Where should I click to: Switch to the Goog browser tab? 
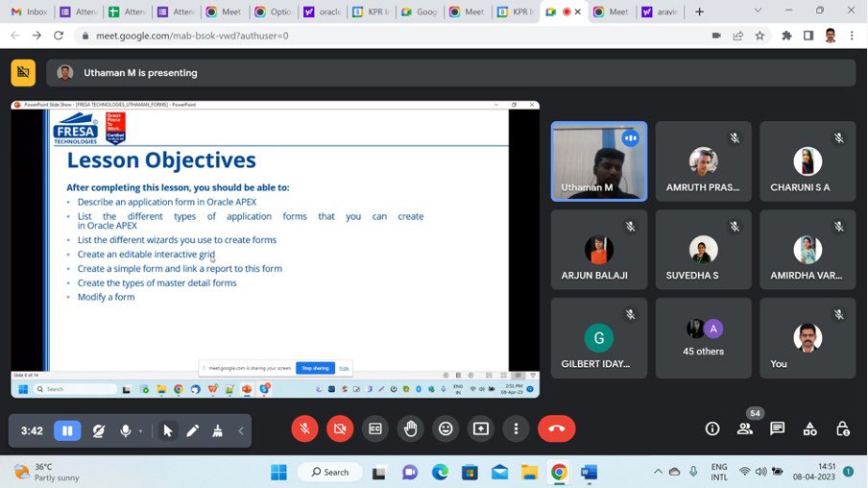421,12
